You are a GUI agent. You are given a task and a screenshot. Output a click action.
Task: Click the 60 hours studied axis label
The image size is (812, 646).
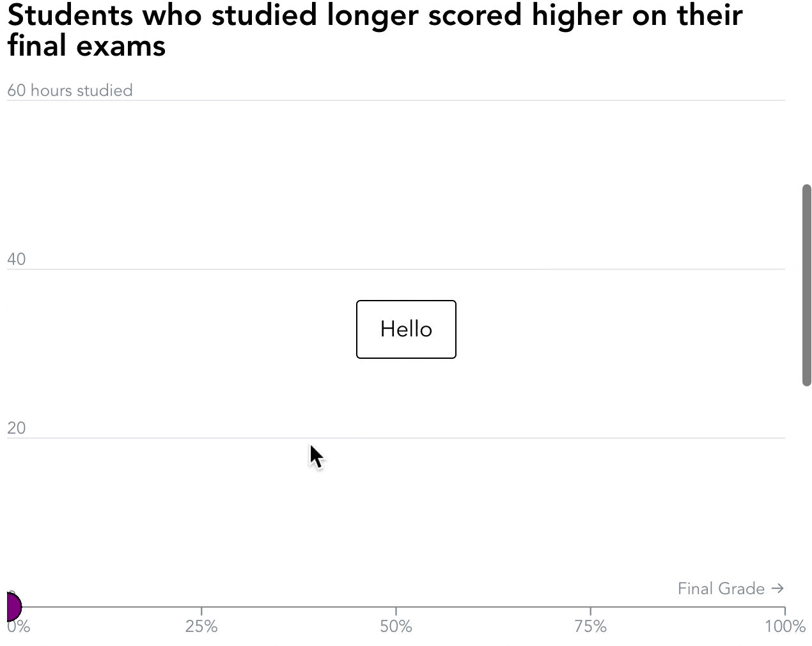tap(70, 90)
